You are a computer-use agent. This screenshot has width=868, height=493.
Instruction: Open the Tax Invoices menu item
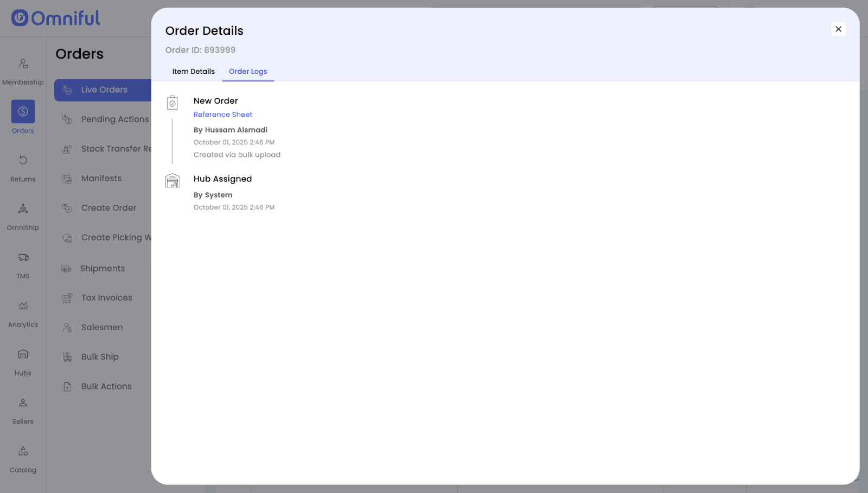point(106,298)
